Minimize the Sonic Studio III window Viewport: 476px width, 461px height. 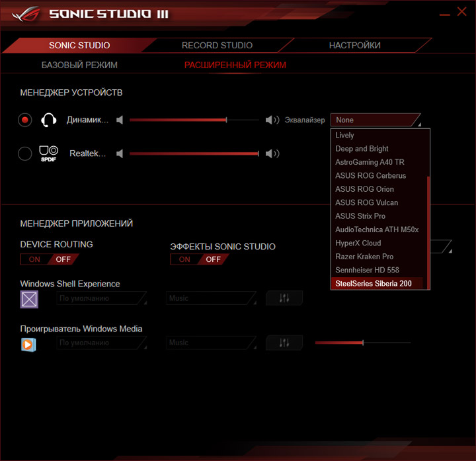click(x=444, y=15)
